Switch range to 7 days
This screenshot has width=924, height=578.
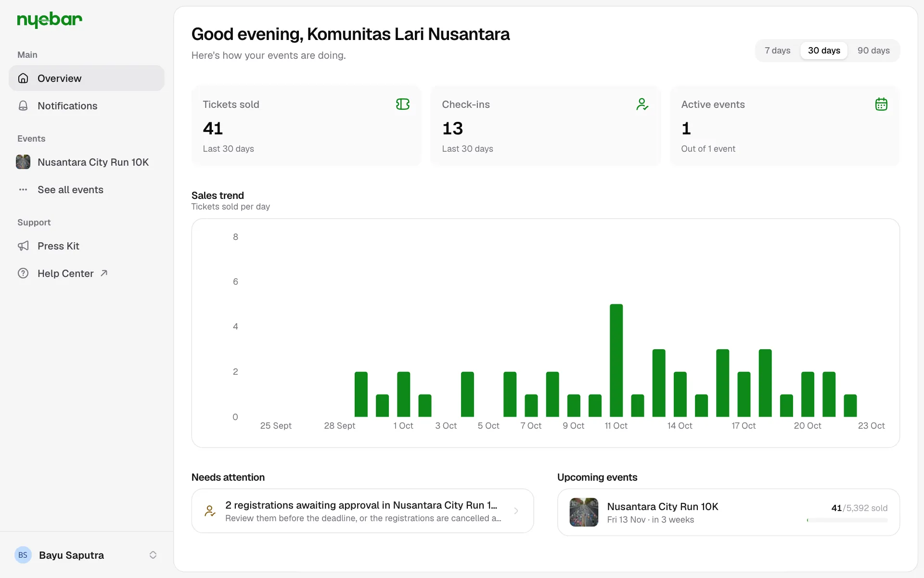[777, 51]
